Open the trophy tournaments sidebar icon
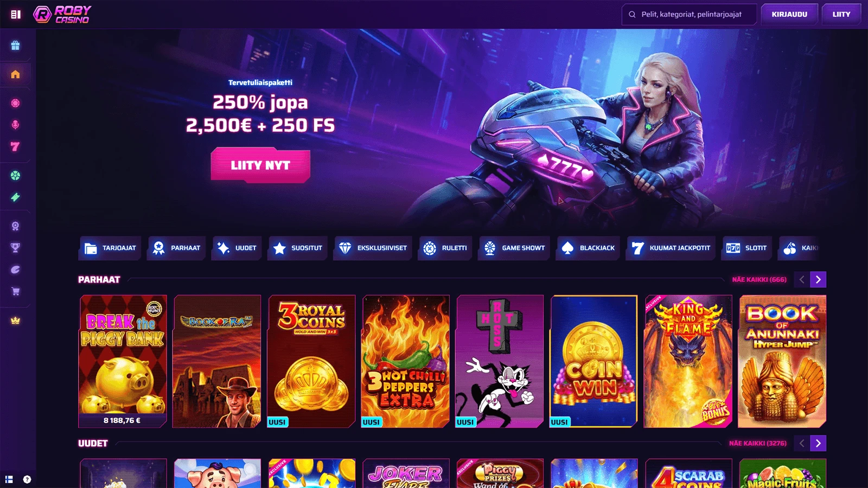Screen dimensions: 868x488 (15, 248)
